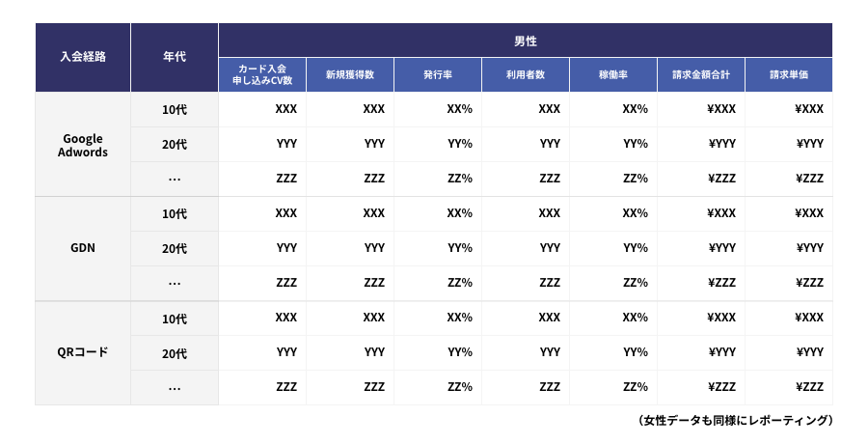Select the 男性 header cell
Viewport: 868px width, 444px height.
(526, 41)
